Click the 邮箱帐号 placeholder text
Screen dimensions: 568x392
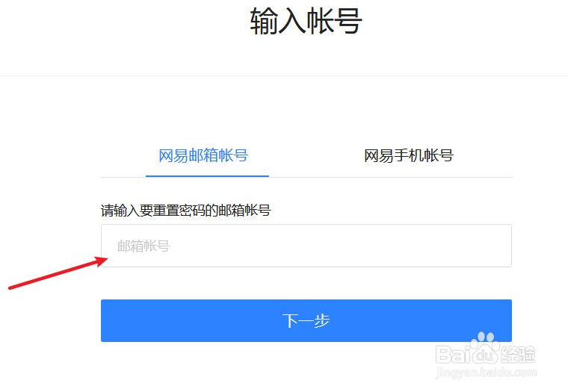[143, 246]
